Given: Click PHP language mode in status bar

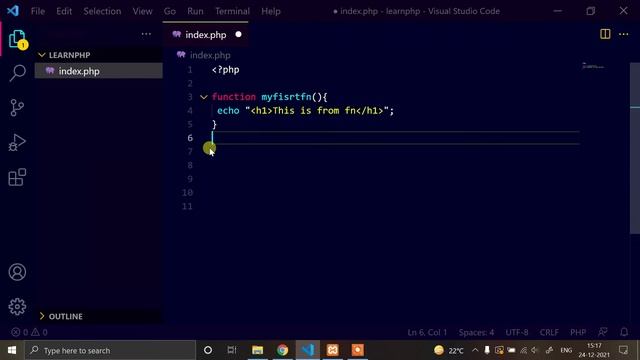Looking at the screenshot, I should coord(578,332).
